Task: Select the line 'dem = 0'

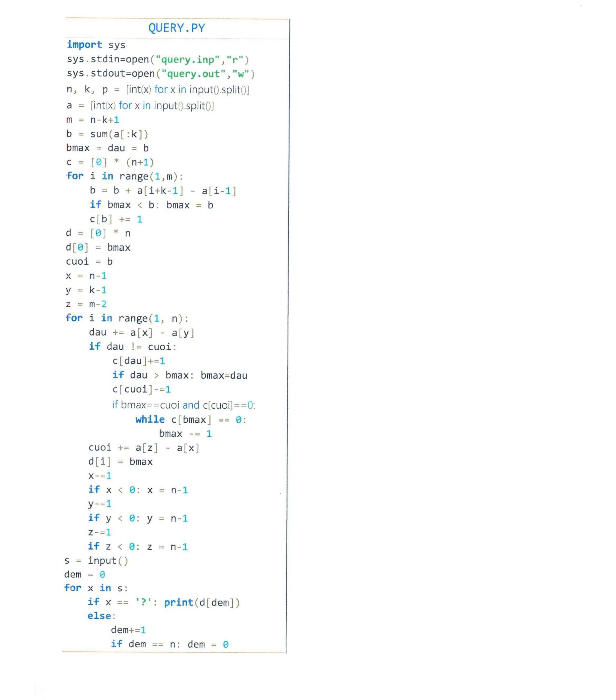Action: click(x=85, y=574)
